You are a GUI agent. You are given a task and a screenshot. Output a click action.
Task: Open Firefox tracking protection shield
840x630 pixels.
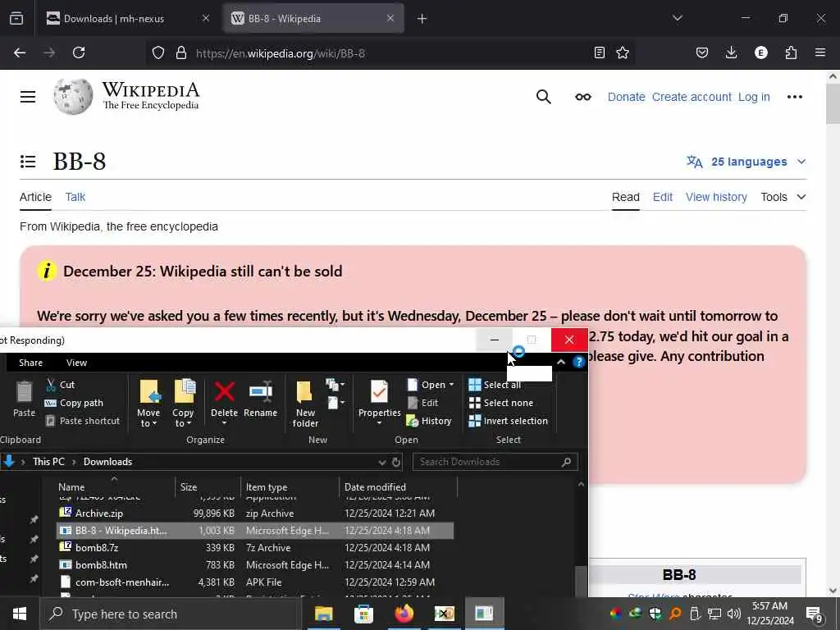[x=158, y=53]
